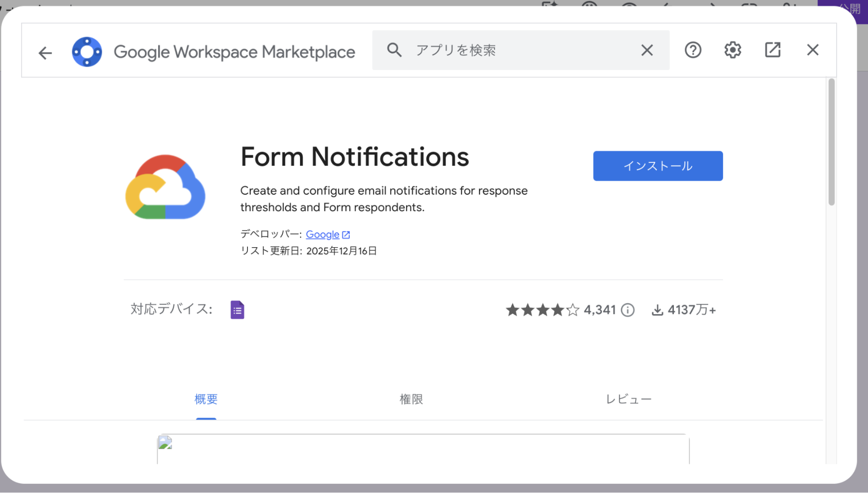Viewport: 868px width, 493px height.
Task: Open Marketplace in a new window
Action: (772, 50)
